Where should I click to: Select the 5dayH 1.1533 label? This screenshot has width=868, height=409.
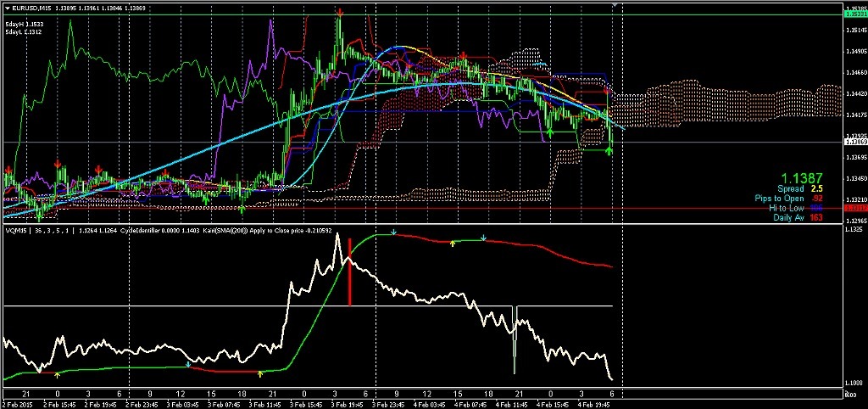click(x=24, y=25)
